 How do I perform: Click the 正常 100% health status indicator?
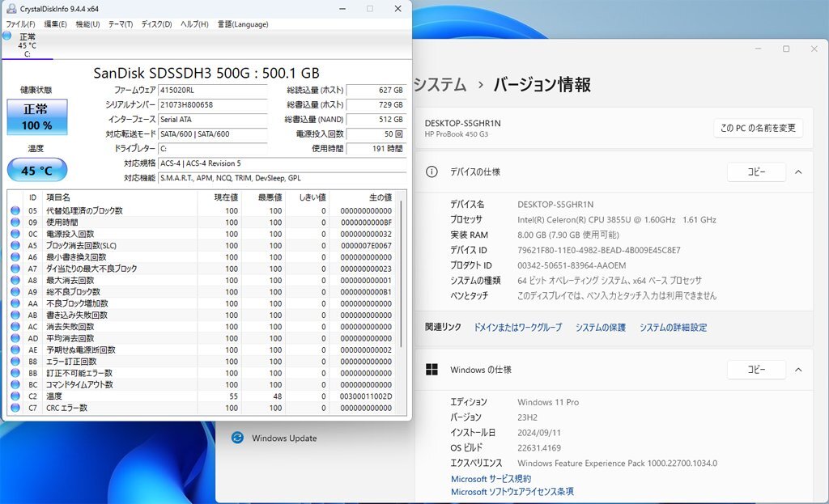pyautogui.click(x=36, y=116)
